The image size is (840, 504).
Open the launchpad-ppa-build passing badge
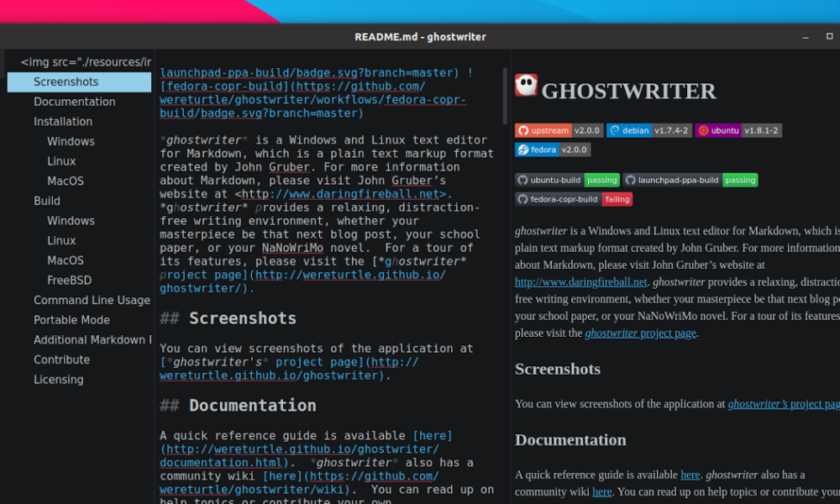[690, 180]
